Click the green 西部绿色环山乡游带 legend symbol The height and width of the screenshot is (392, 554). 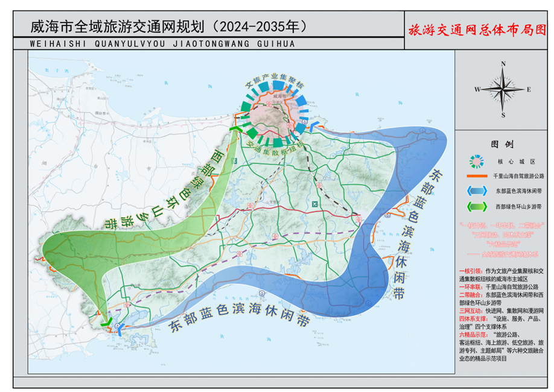(477, 207)
